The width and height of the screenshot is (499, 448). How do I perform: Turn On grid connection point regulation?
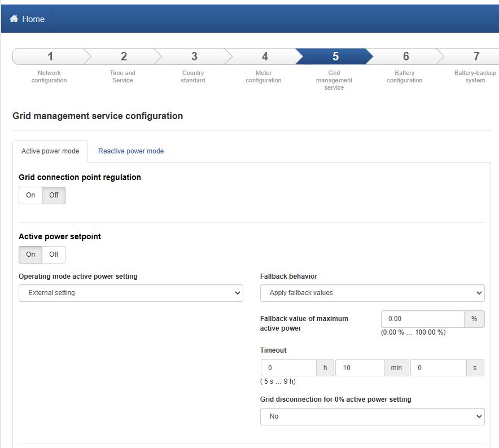[30, 195]
